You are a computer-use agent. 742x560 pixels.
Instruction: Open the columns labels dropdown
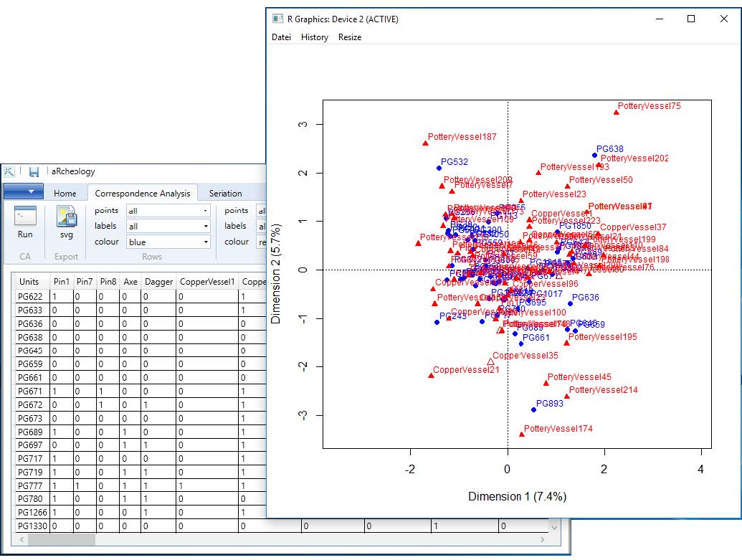coord(261,227)
